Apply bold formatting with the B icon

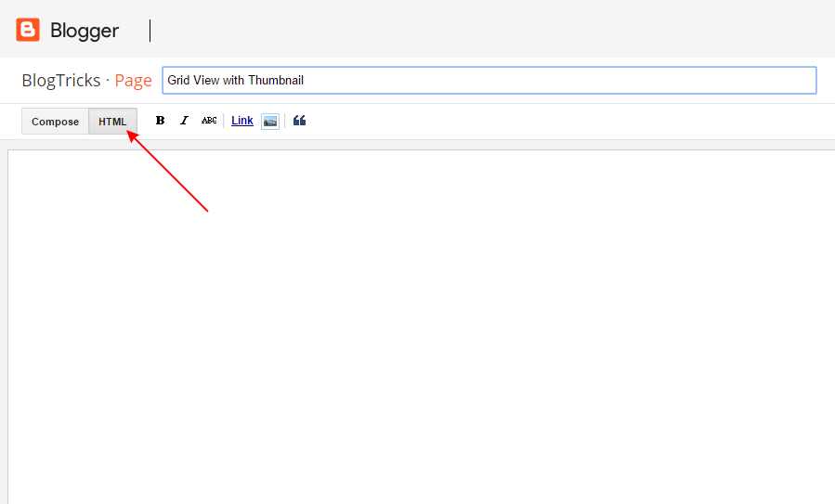pyautogui.click(x=160, y=121)
